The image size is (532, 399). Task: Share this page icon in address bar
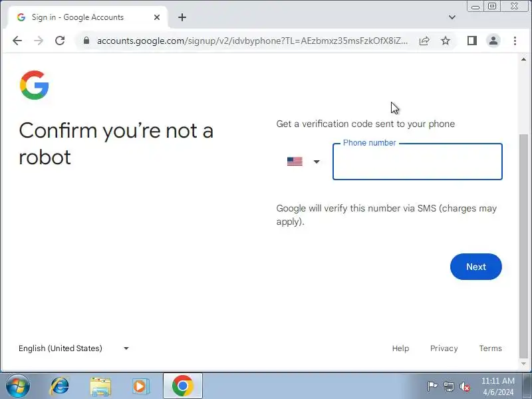[424, 41]
